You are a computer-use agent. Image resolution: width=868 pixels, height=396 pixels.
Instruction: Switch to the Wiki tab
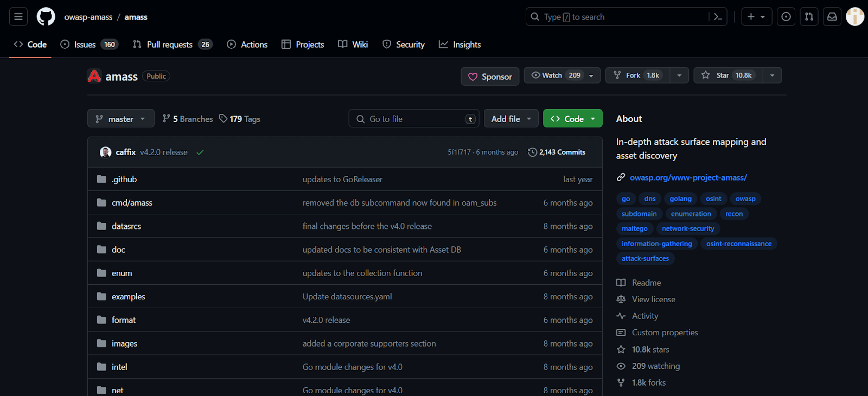pyautogui.click(x=353, y=44)
